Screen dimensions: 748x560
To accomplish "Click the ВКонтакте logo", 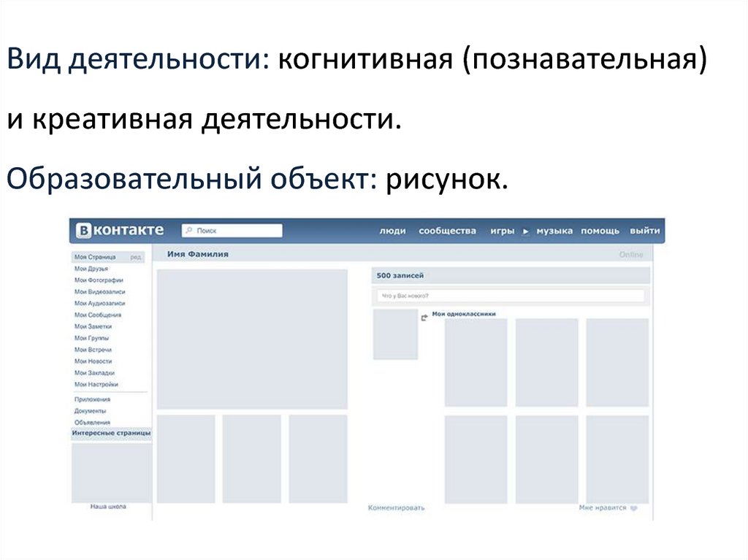I will [x=120, y=231].
